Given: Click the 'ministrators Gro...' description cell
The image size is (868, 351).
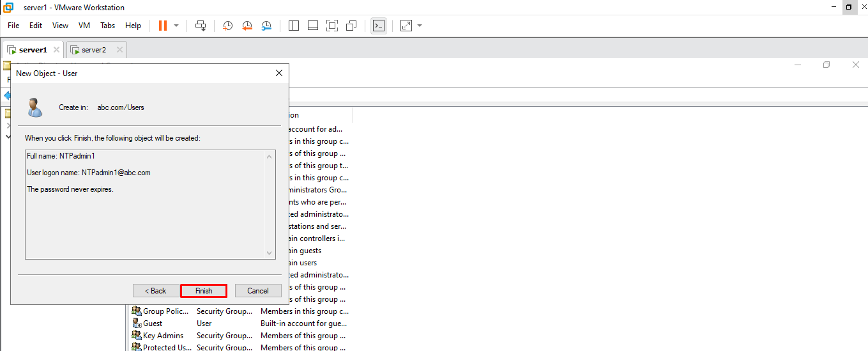Looking at the screenshot, I should tap(317, 190).
